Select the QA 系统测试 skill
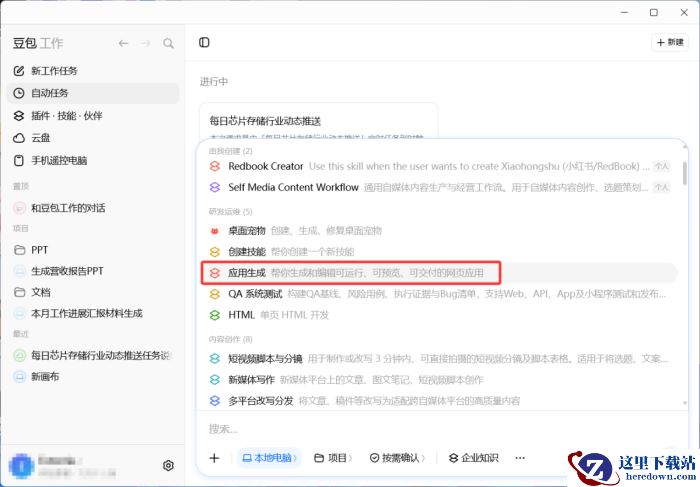 (439, 294)
